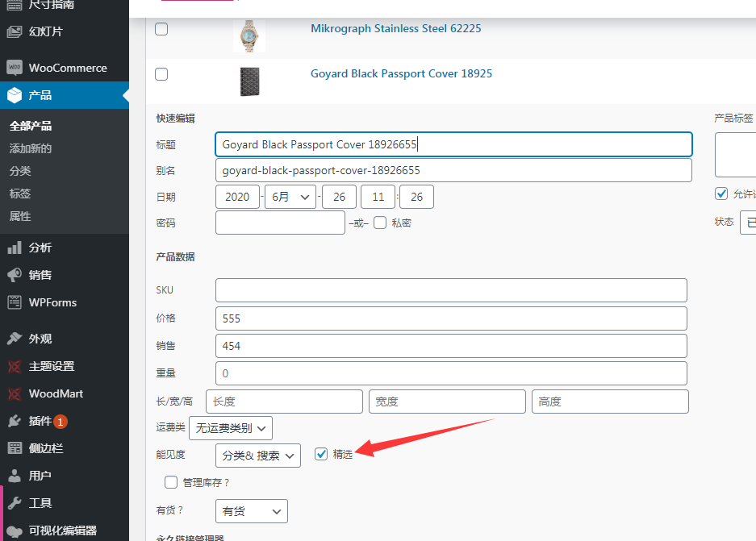
Task: Click the 工具 wrench icon
Action: click(15, 503)
